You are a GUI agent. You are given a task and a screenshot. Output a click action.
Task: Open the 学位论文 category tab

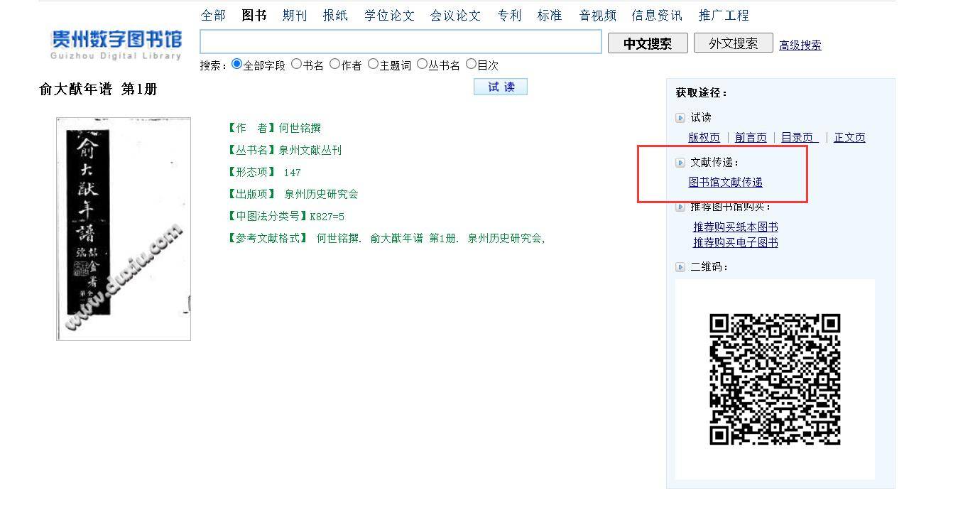[389, 16]
